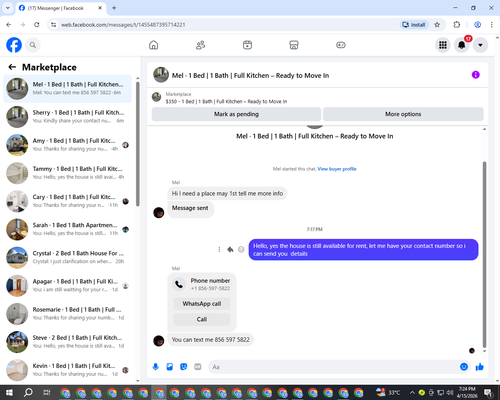
Task: Choose a GIF icon in composer
Action: point(198,367)
